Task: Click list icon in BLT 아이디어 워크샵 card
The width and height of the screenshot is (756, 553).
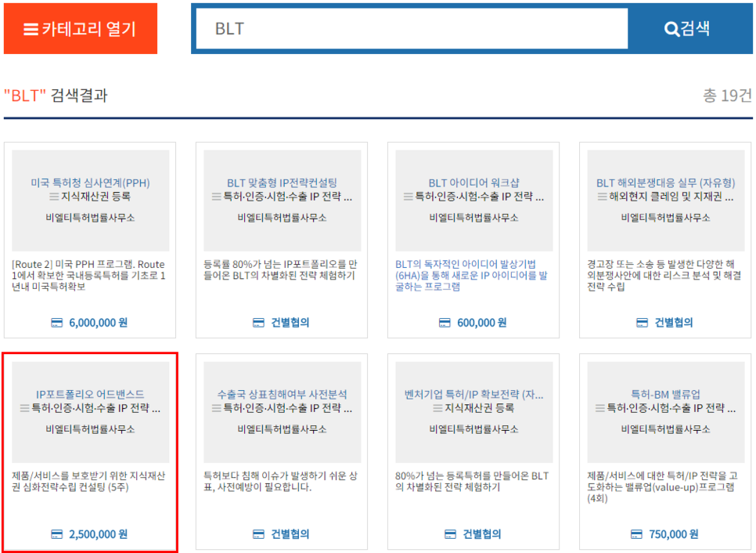Action: click(408, 197)
